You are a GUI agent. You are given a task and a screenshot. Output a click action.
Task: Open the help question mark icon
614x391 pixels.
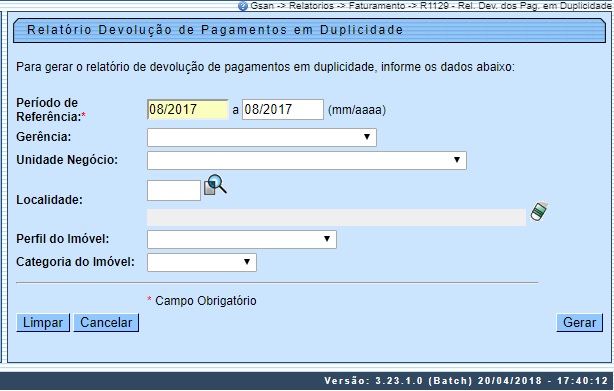[243, 6]
